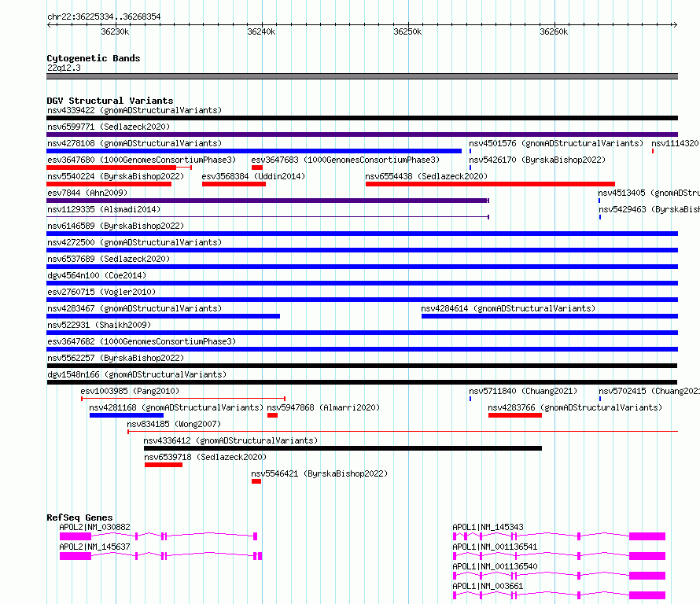Select the APOL1|NM_001136540 transcript label

click(495, 566)
